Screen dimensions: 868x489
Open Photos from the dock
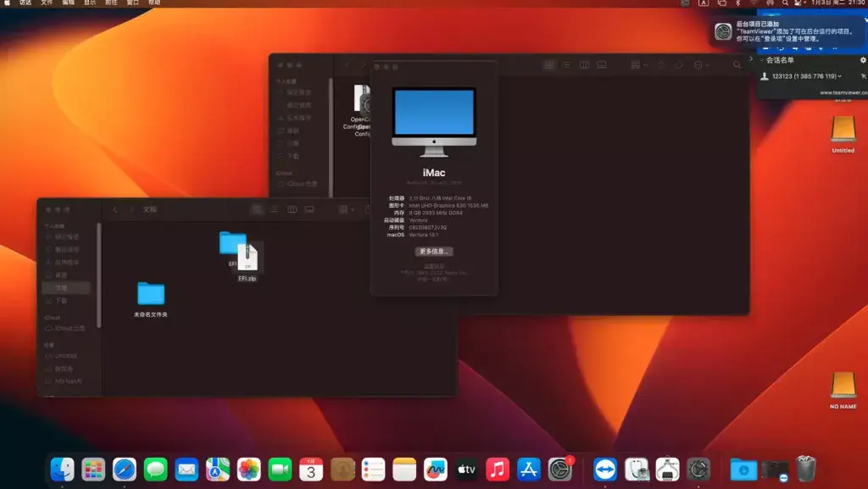pyautogui.click(x=249, y=470)
